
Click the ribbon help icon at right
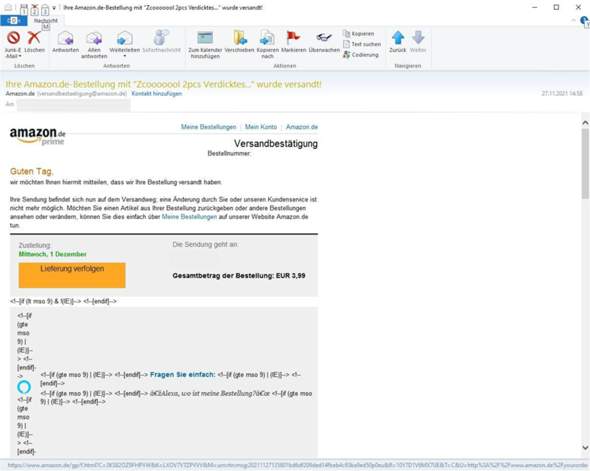click(585, 21)
